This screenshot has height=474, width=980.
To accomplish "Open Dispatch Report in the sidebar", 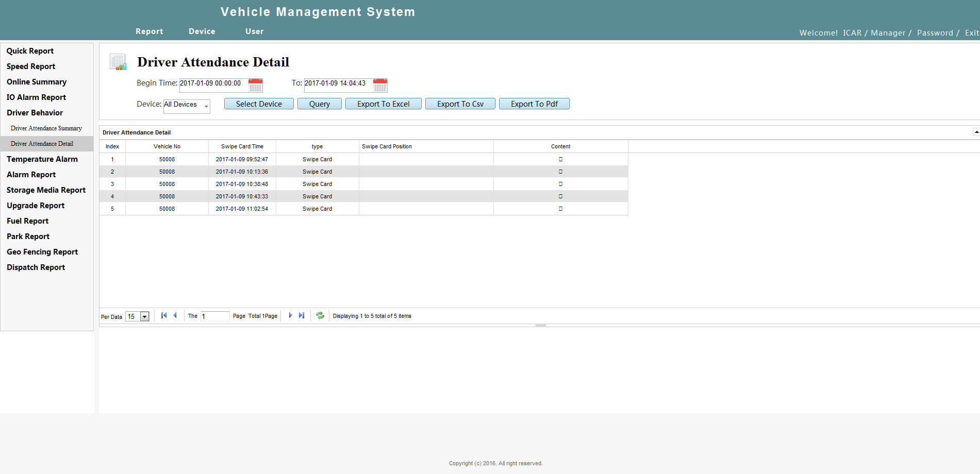I will click(x=36, y=267).
